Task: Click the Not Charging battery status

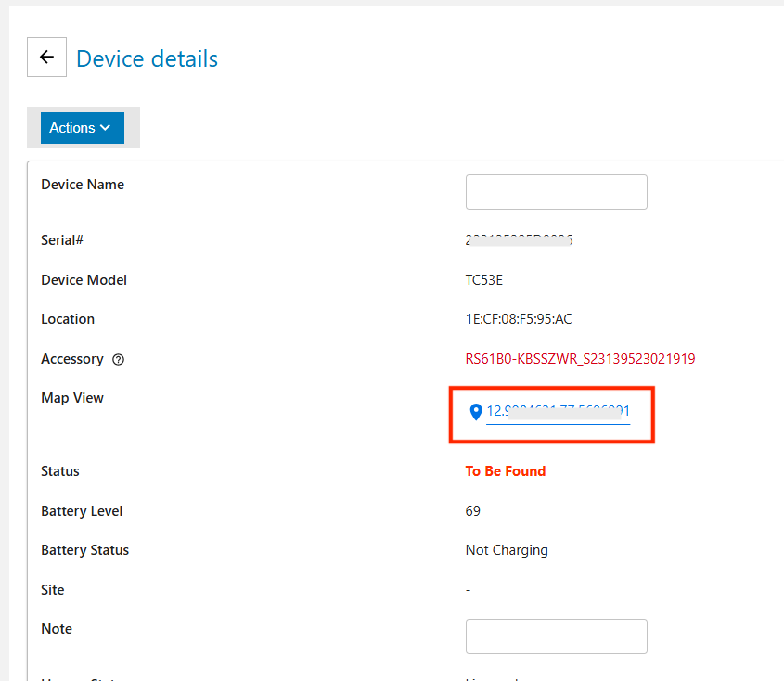Action: 507,550
